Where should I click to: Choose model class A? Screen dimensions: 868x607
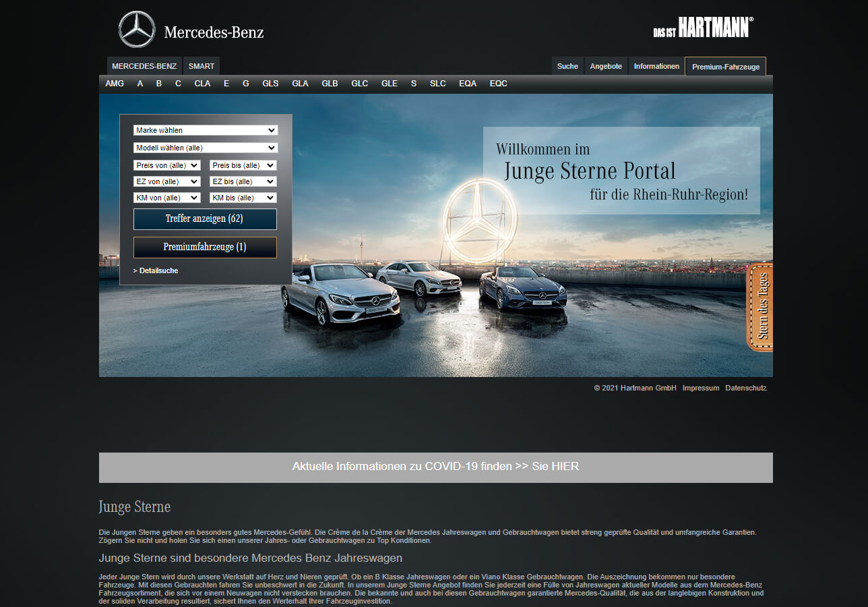coord(140,84)
